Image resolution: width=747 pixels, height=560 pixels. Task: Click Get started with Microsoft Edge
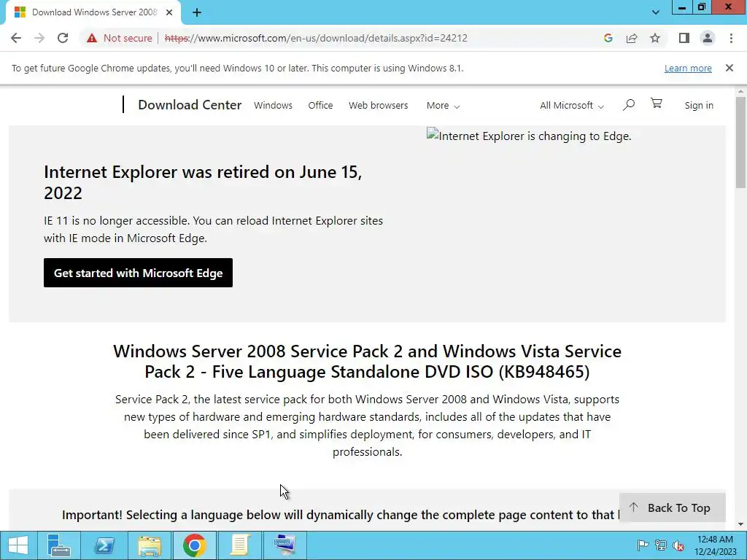(138, 273)
